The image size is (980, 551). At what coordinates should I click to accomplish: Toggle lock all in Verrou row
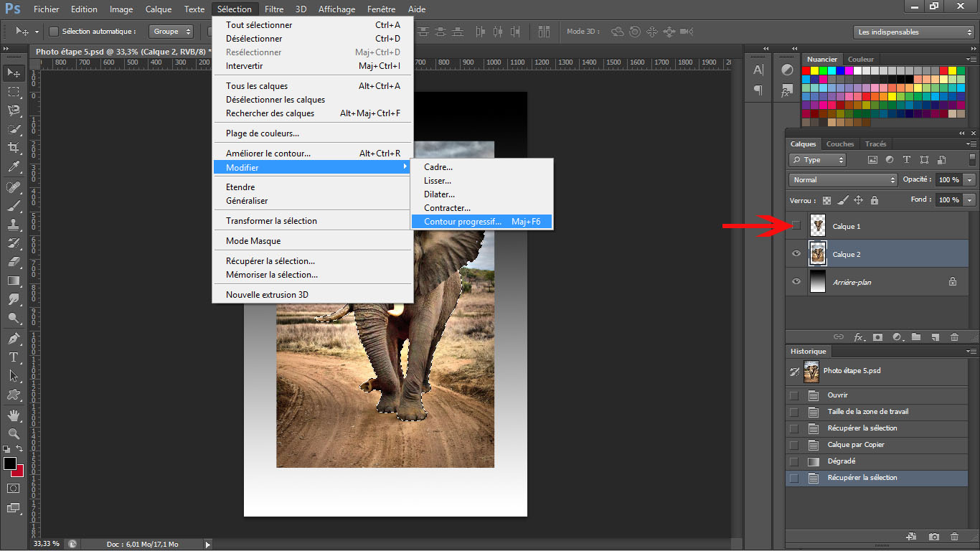pos(874,200)
